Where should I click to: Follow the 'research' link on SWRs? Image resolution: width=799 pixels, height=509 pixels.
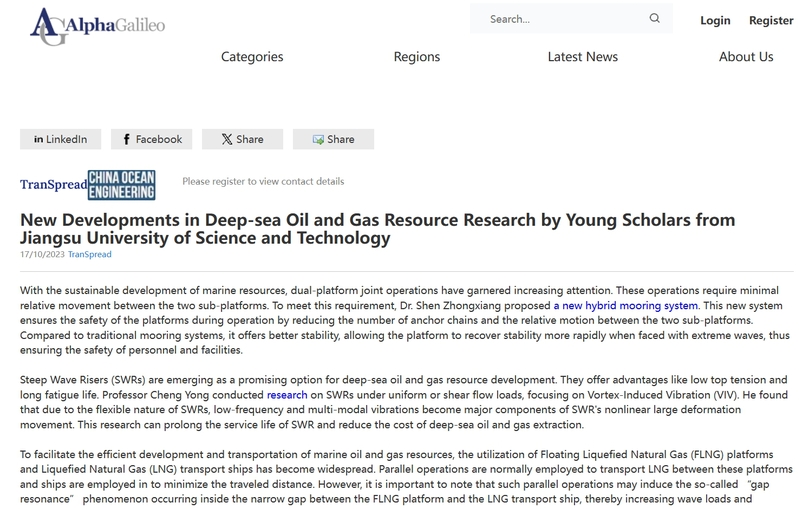point(287,395)
